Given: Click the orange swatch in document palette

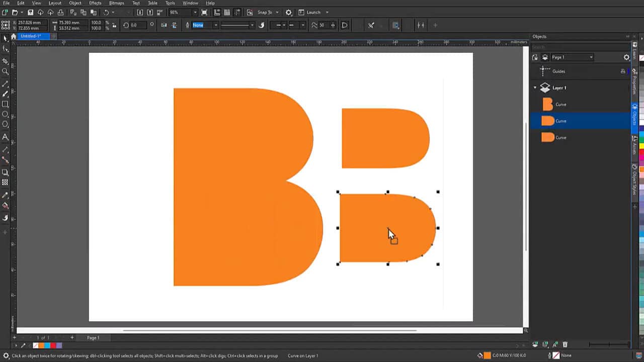Looking at the screenshot, I should 42,345.
